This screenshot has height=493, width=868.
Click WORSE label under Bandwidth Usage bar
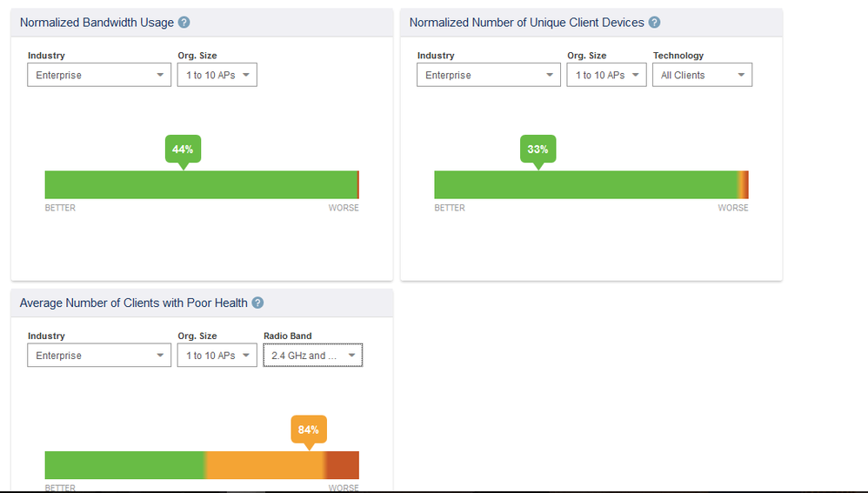click(x=344, y=208)
